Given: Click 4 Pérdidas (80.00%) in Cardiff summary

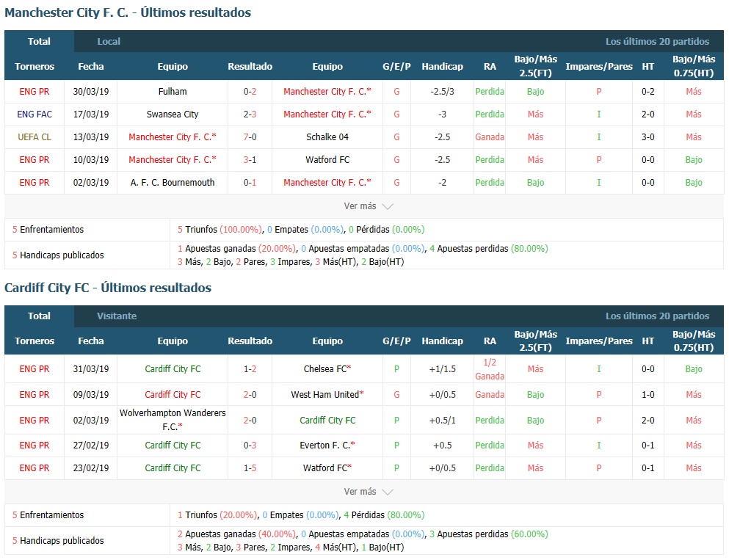Looking at the screenshot, I should coord(384,515).
